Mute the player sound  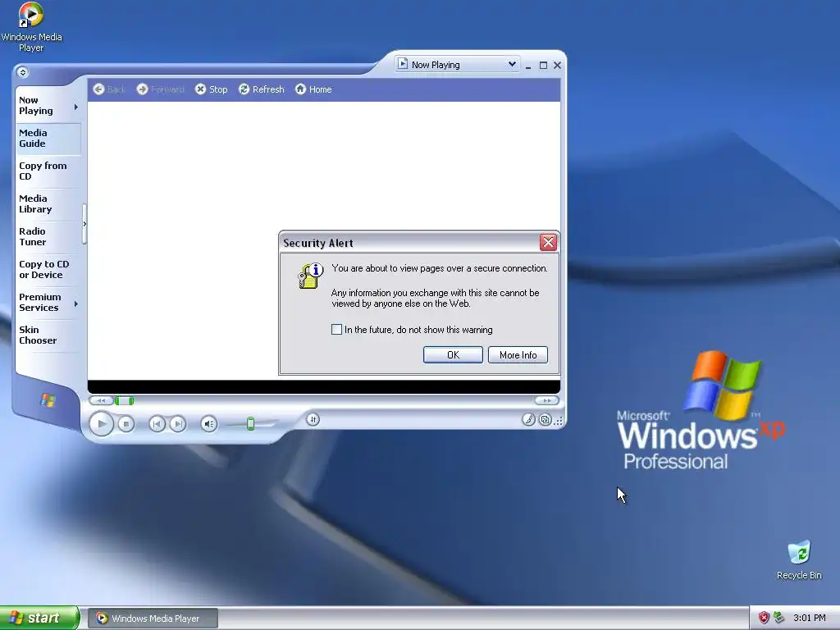pyautogui.click(x=209, y=424)
